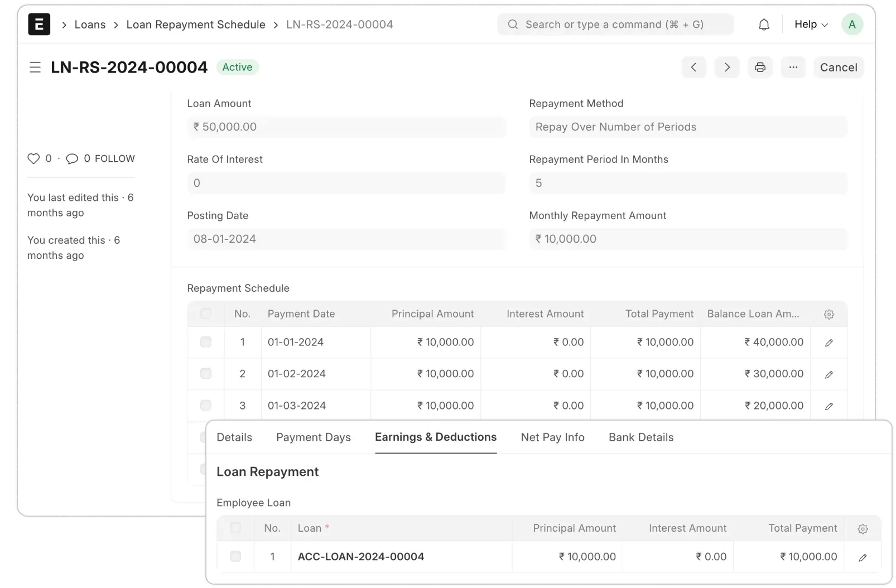Viewport: 896px width, 588px height.
Task: Check the select-all checkbox in table header
Action: [x=206, y=314]
